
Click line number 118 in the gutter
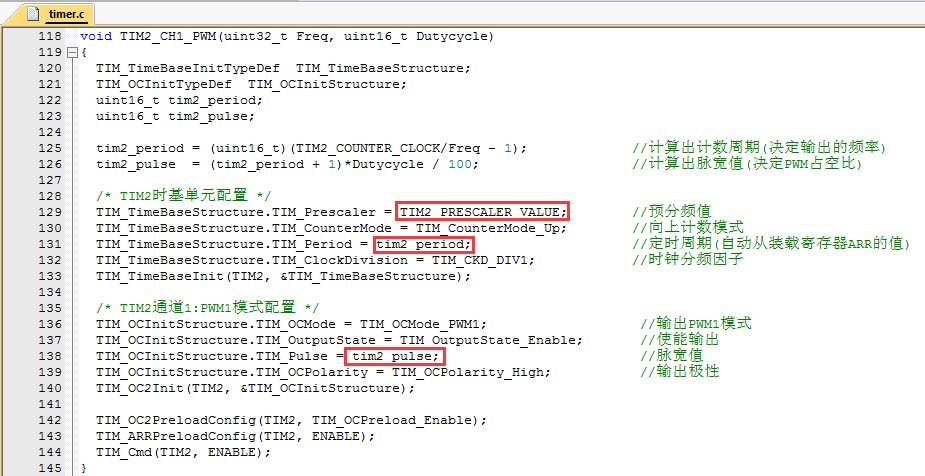coord(50,37)
